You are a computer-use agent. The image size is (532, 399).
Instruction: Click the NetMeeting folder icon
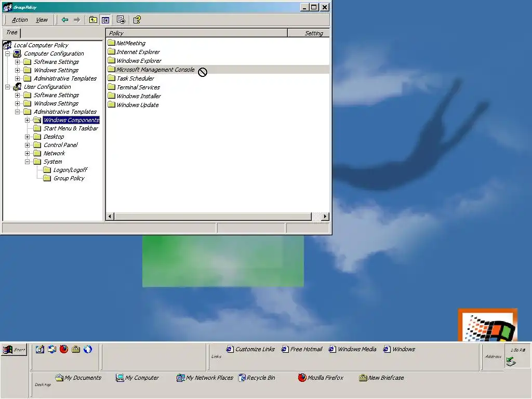111,43
